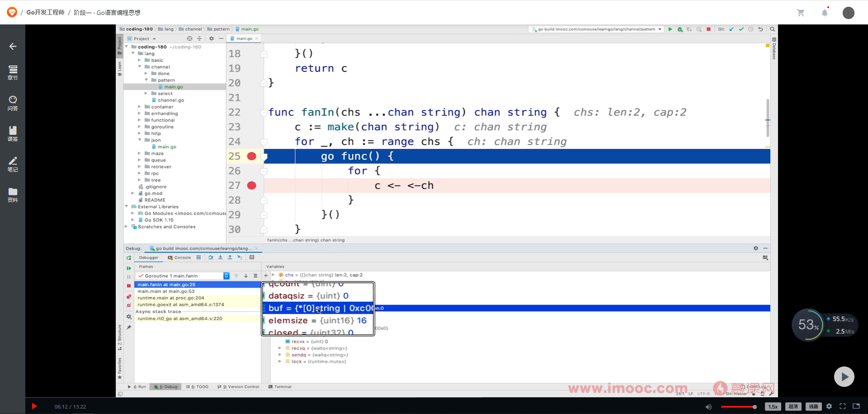Step into in debugger toolbar
Viewport: 868px width, 414px height.
click(220, 257)
